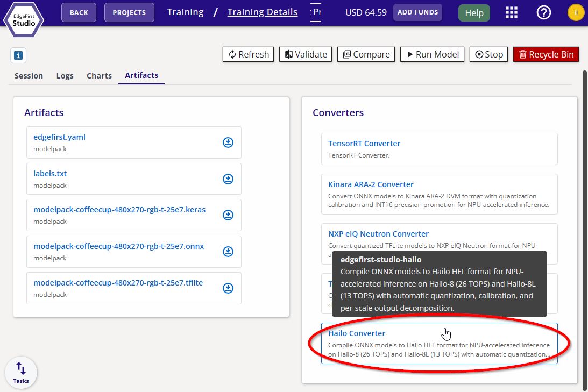Click Run Model button
This screenshot has height=392, width=588.
pyautogui.click(x=432, y=54)
